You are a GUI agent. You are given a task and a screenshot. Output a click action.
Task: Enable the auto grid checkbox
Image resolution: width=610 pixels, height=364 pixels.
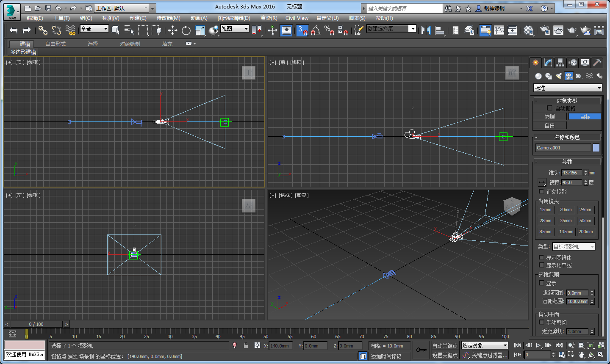549,108
